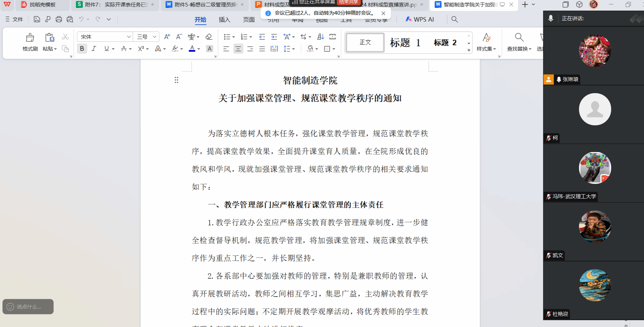Expand the line spacing dropdown arrow
644x327 pixels.
[x=293, y=49]
